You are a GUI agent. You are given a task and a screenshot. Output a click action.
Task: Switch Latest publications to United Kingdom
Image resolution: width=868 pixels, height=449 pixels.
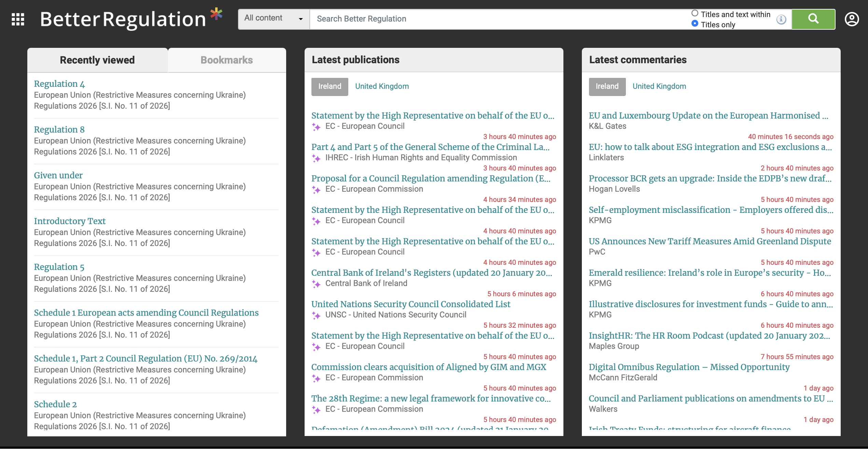pos(382,86)
